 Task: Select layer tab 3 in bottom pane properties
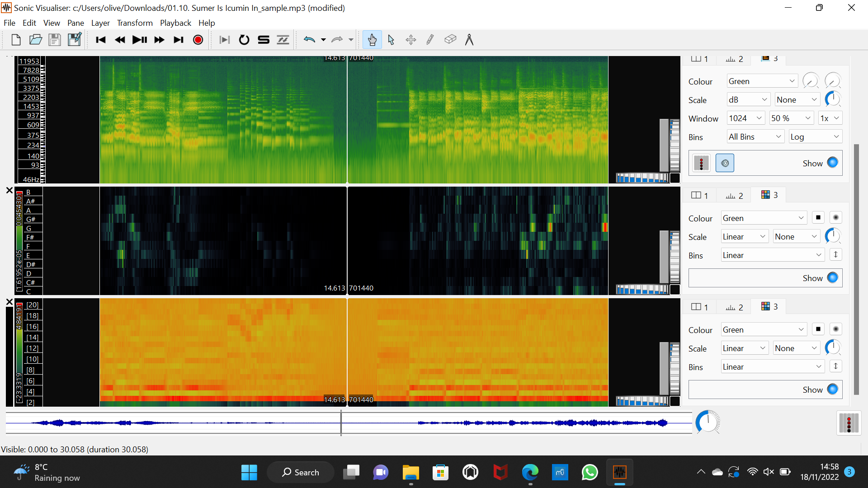(769, 306)
